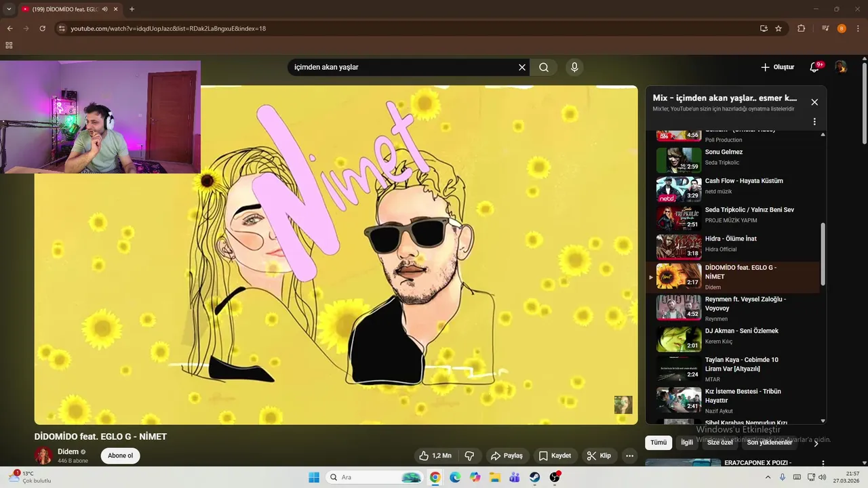The height and width of the screenshot is (488, 868).
Task: Click the Oluştur create button
Action: click(777, 67)
